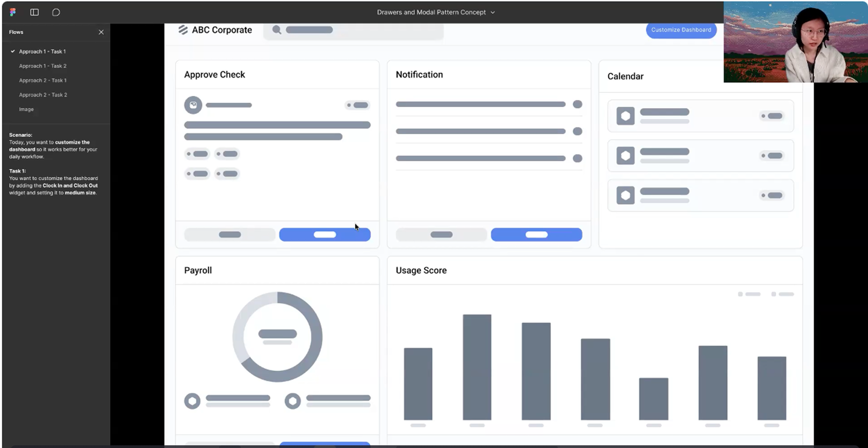Click the avatar icon in Approve Check
868x448 pixels.
coord(193,105)
